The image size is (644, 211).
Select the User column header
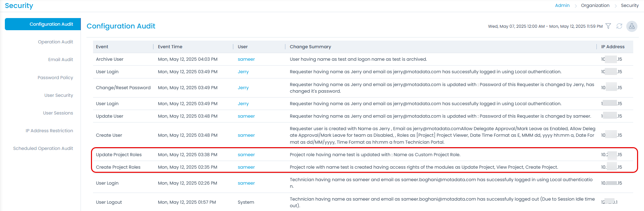[x=243, y=47]
